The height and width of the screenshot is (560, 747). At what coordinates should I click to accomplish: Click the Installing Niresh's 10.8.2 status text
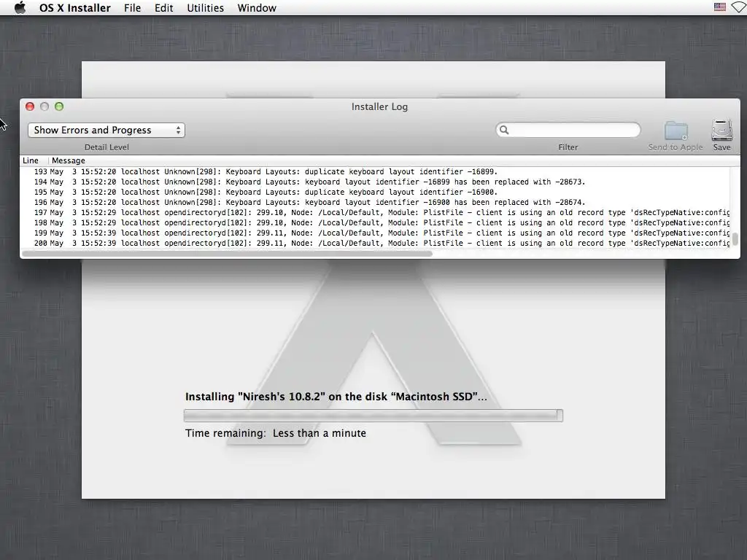click(x=336, y=397)
